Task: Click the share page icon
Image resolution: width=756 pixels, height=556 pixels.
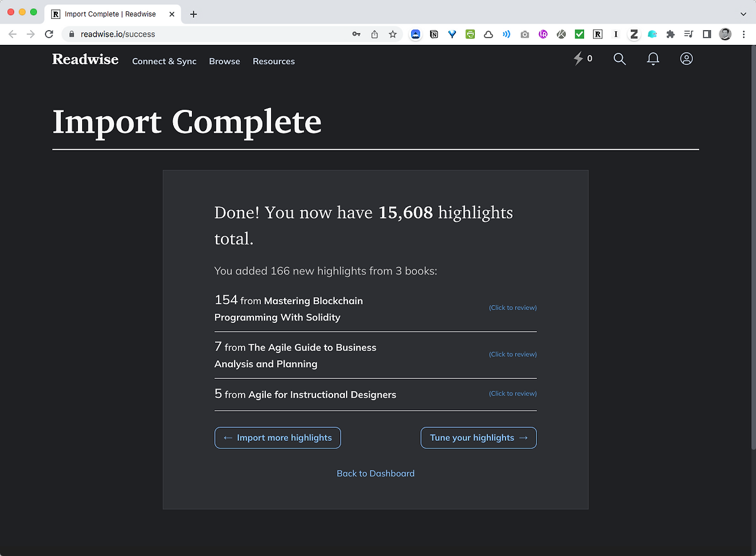Action: click(x=374, y=34)
